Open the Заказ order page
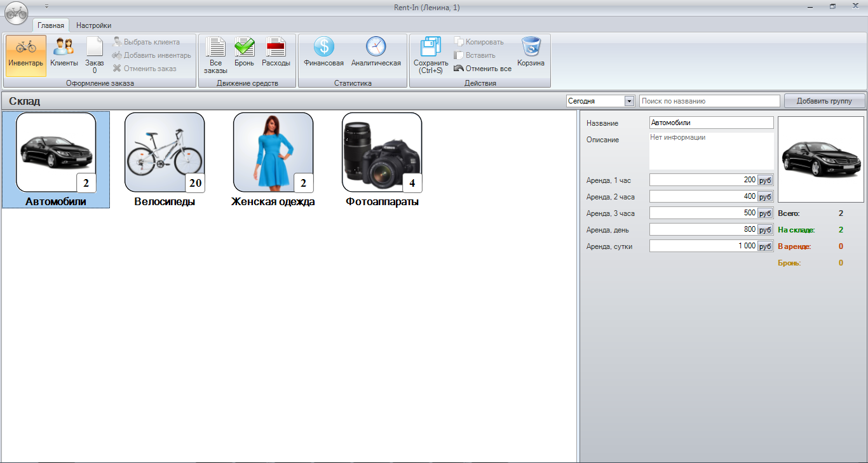Screen dimensions: 868x463 click(95, 55)
